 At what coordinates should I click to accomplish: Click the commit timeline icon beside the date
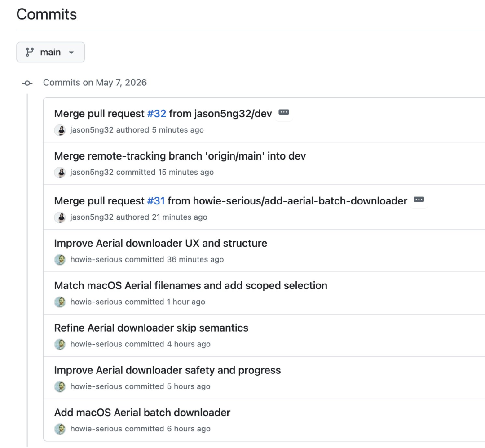click(x=27, y=83)
